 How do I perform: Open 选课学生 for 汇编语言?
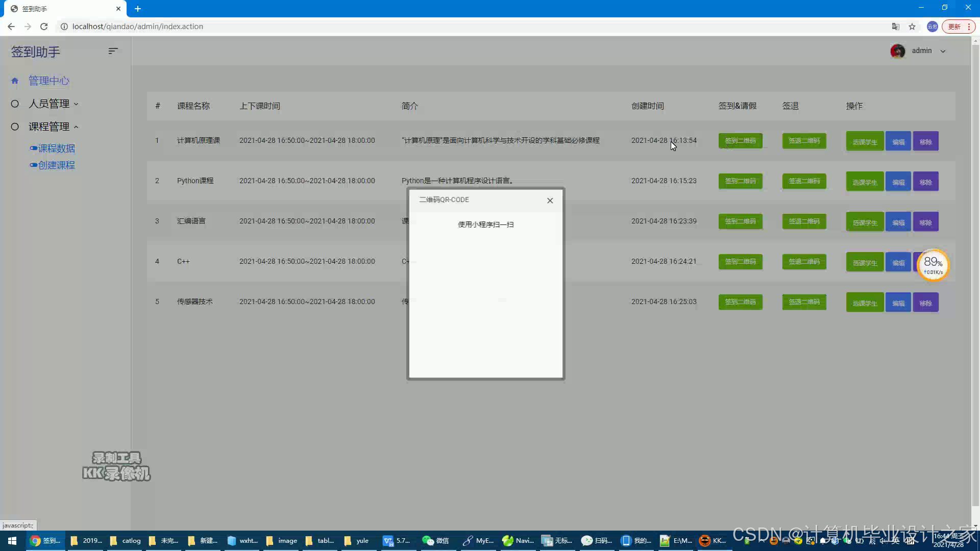(x=865, y=222)
